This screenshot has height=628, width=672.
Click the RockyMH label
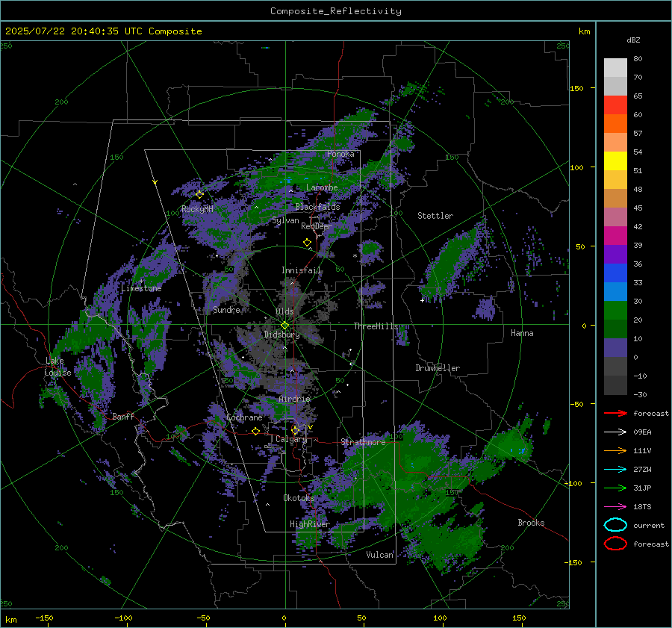click(197, 209)
